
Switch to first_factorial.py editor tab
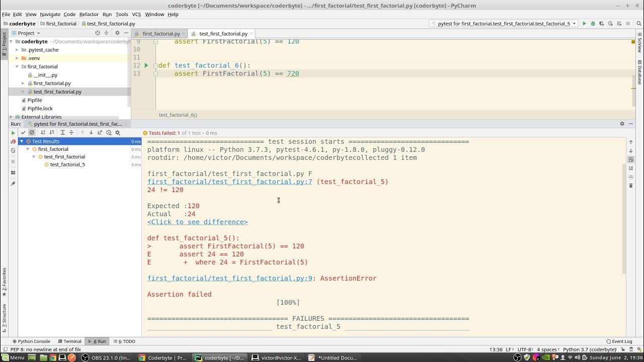coord(161,34)
